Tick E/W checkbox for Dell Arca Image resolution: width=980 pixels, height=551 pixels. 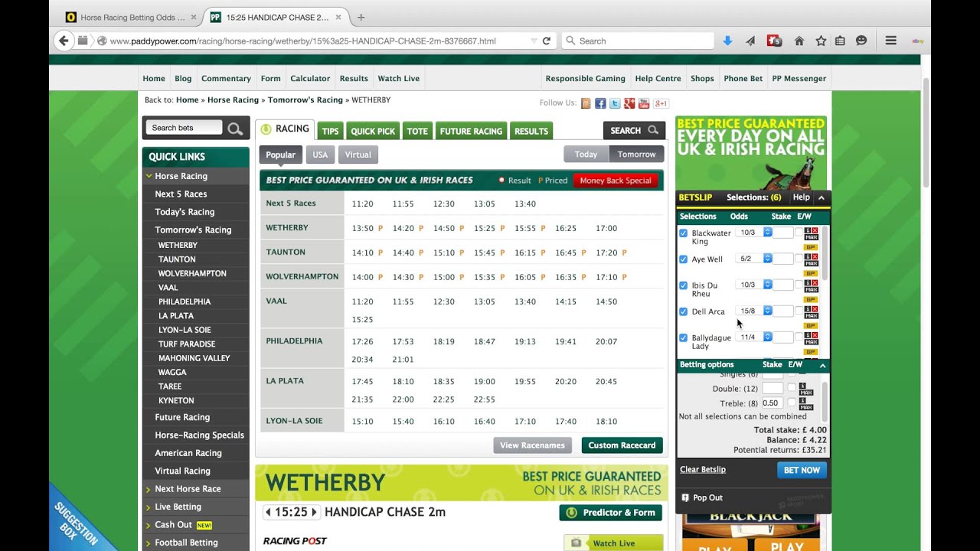point(799,311)
